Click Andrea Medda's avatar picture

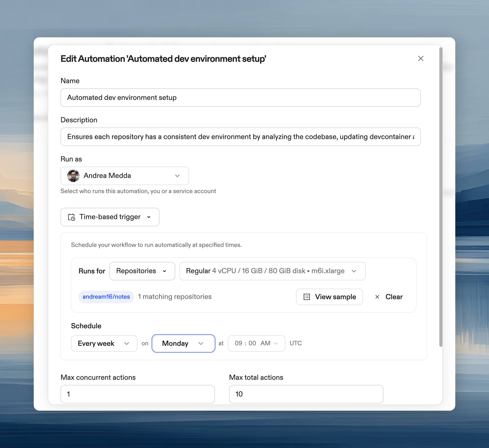73,176
